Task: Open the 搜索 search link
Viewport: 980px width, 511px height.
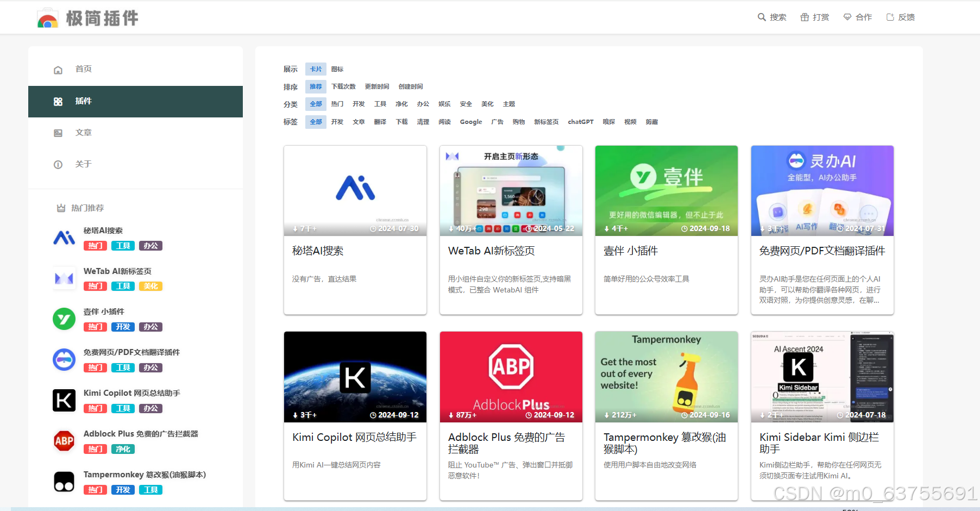Action: tap(772, 17)
